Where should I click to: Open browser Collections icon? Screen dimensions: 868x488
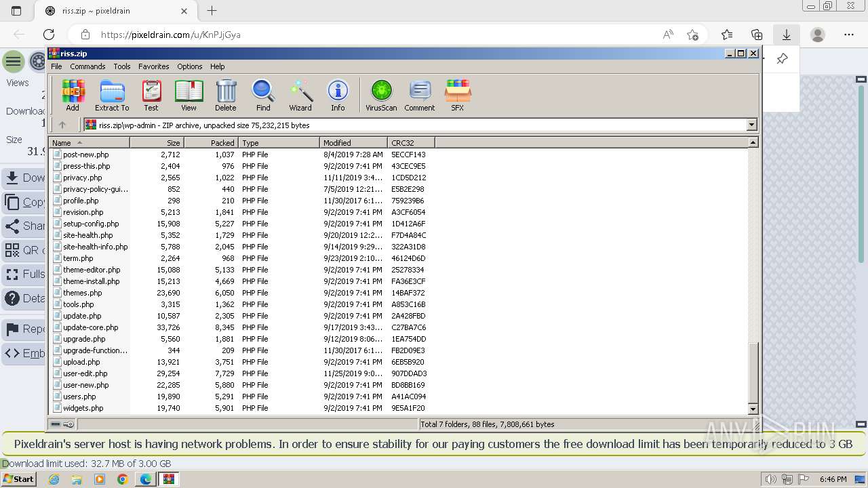tap(757, 35)
